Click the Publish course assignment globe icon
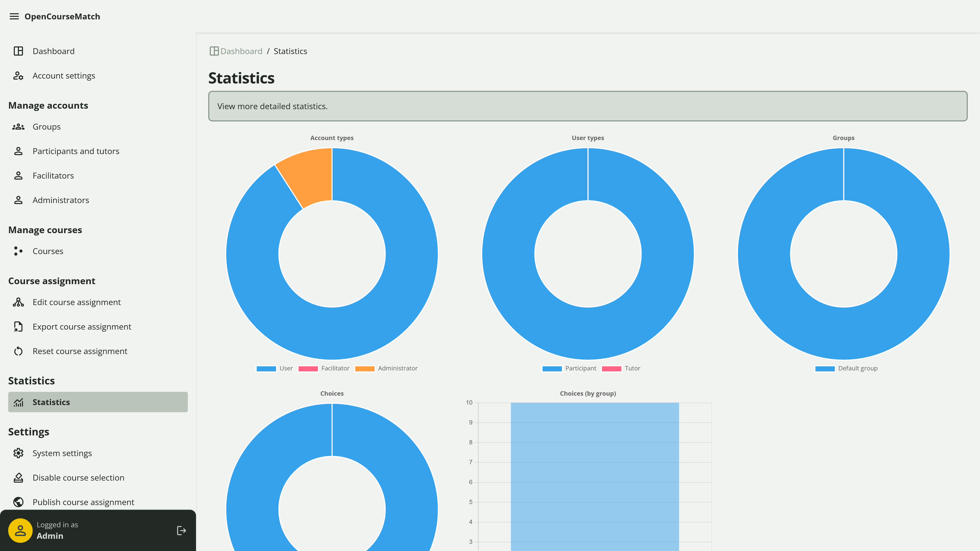Image resolution: width=980 pixels, height=551 pixels. (18, 502)
